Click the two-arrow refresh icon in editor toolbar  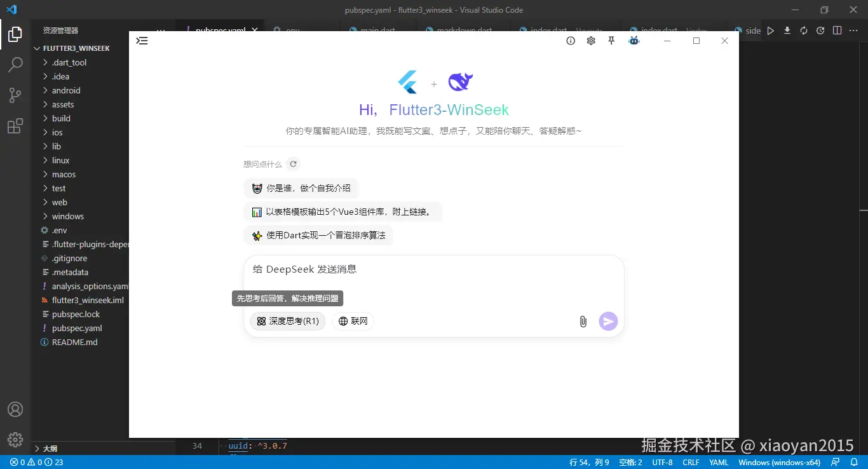[804, 31]
